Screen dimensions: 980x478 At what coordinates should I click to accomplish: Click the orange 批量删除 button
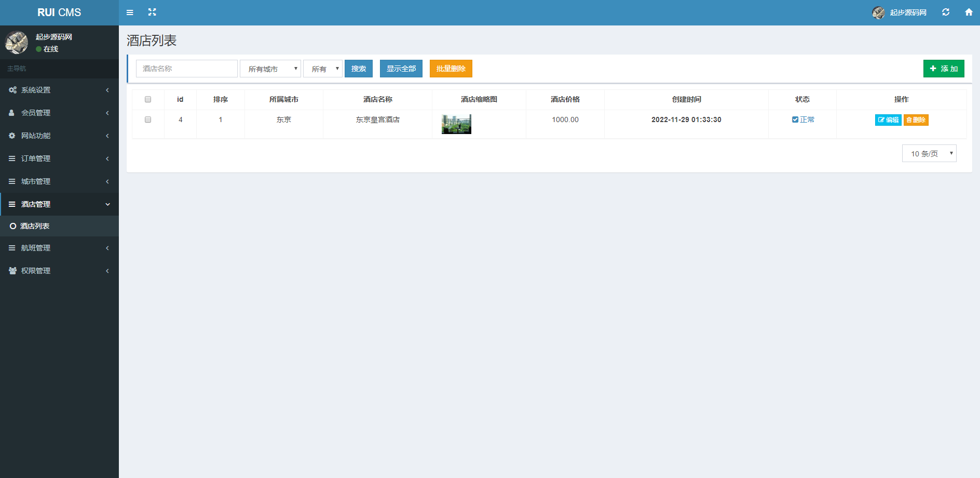pyautogui.click(x=451, y=69)
